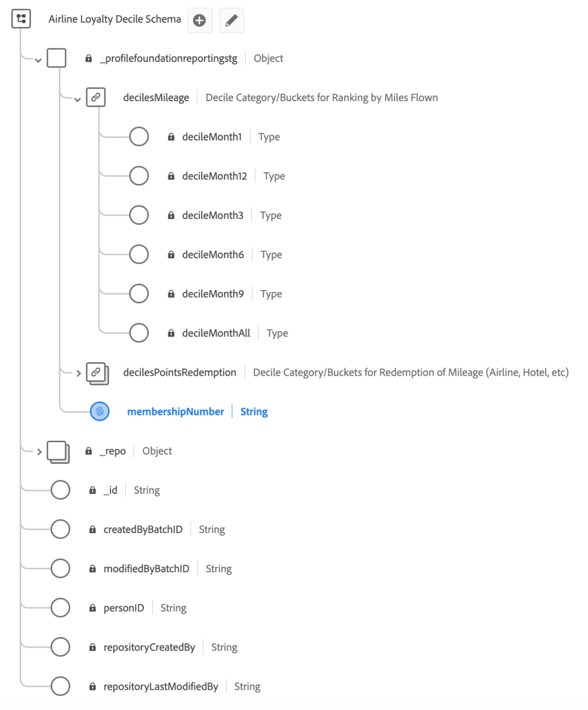Image resolution: width=588 pixels, height=710 pixels.
Task: Click the Airline Loyalty Decile Schema title
Action: pos(115,19)
